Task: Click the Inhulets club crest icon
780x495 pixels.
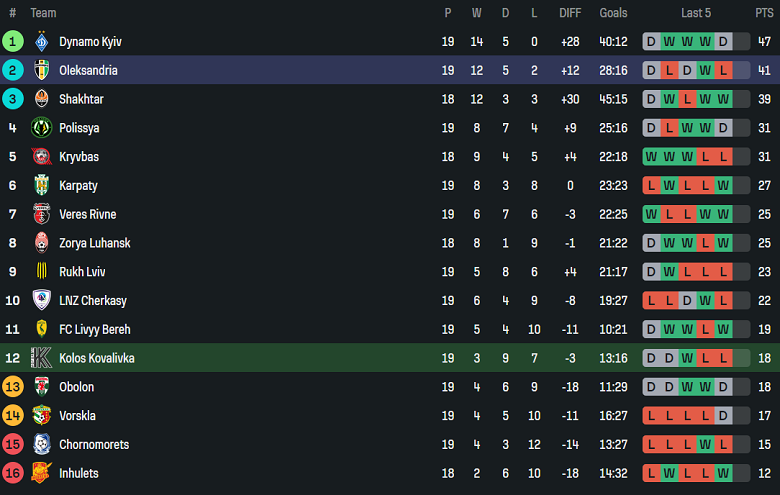Action: [x=42, y=473]
